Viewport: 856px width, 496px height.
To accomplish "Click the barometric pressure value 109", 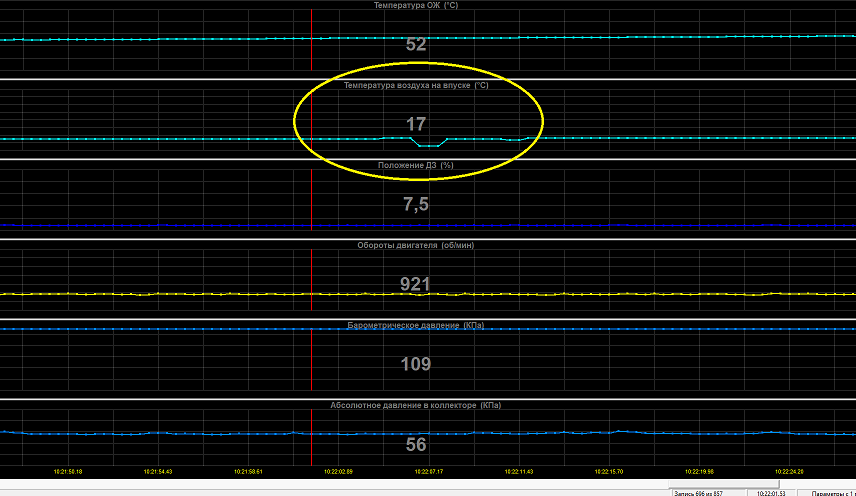I will click(x=416, y=364).
